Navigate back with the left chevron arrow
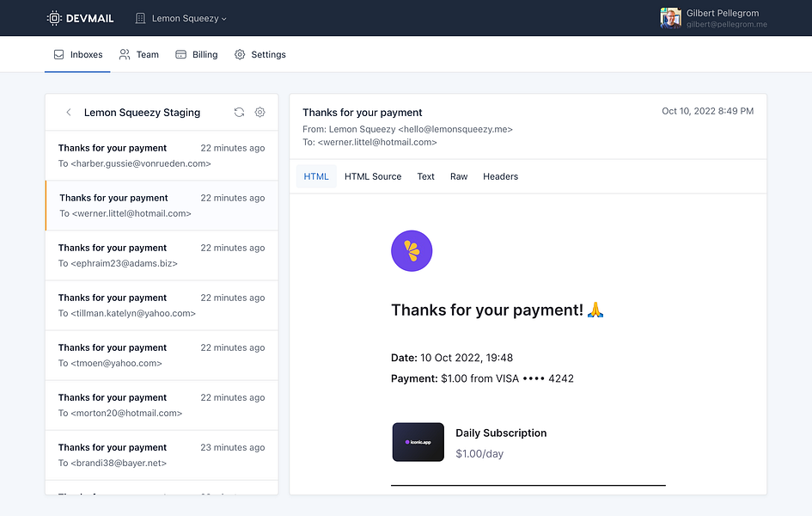This screenshot has height=516, width=812. tap(68, 112)
